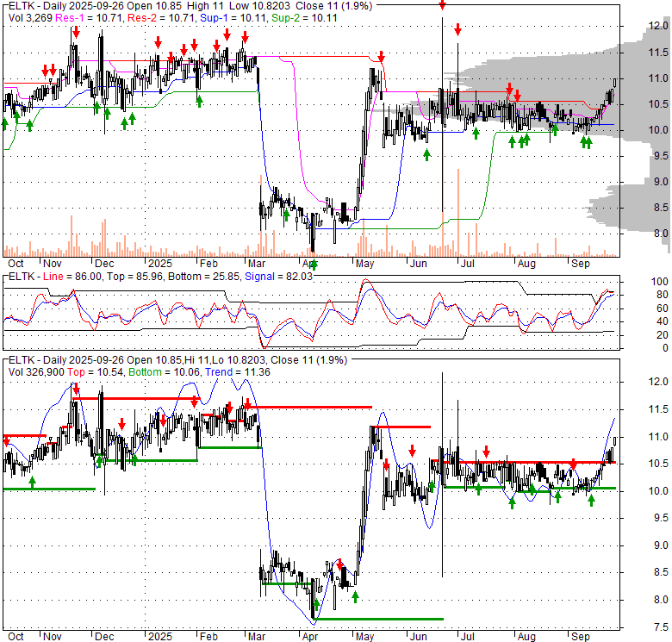This screenshot has height=642, width=672.
Task: Click the long green support line near 7.6
Action: 379,619
